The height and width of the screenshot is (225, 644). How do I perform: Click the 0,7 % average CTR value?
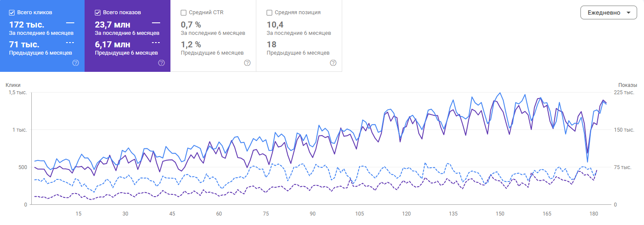(x=191, y=25)
